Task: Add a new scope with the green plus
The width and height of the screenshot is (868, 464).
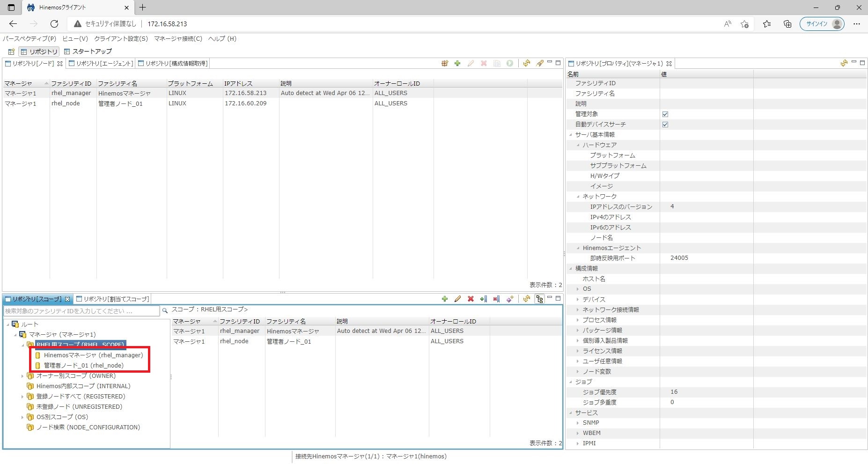Action: 445,299
